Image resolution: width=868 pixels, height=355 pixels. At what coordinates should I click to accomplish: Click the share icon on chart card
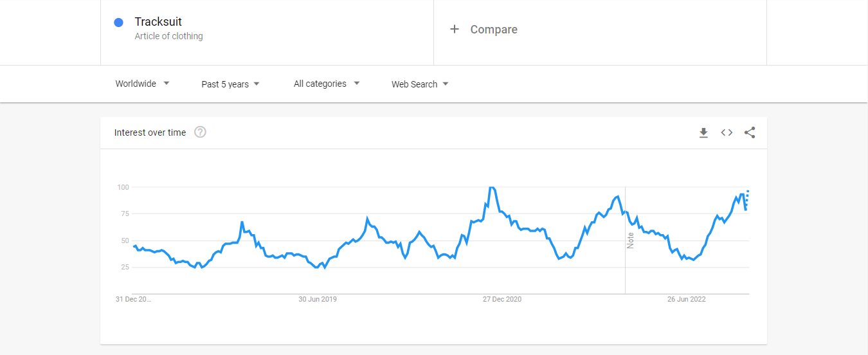[x=750, y=132]
